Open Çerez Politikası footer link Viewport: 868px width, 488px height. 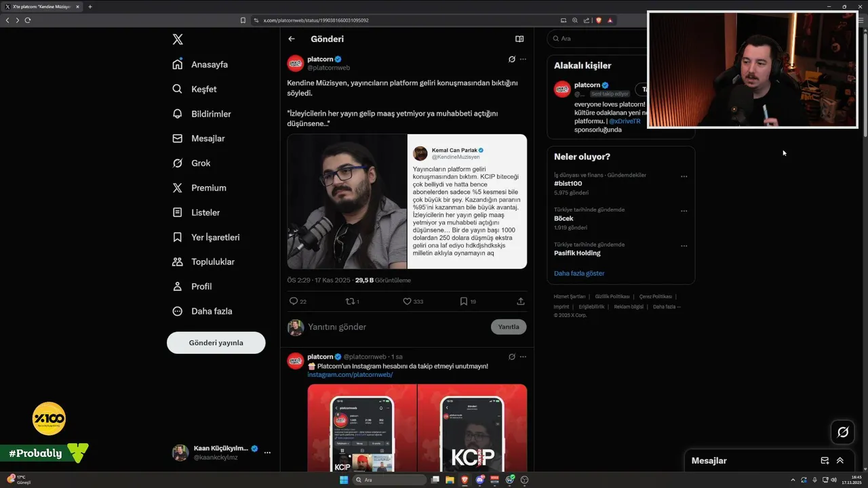coord(656,296)
